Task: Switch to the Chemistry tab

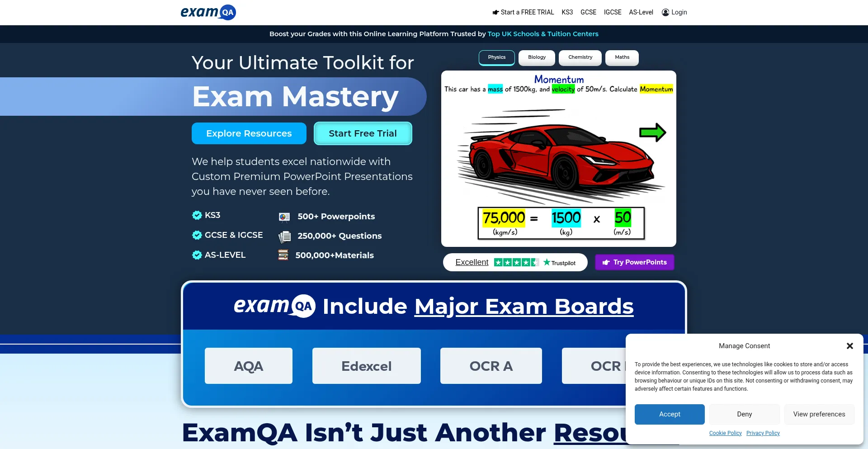Action: pyautogui.click(x=580, y=57)
